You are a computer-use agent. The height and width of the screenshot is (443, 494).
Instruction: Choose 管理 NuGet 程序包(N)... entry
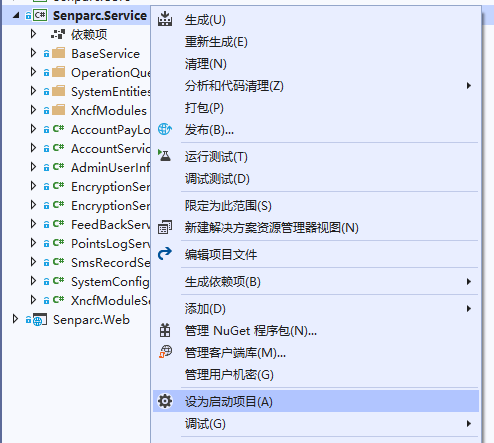[316, 331]
